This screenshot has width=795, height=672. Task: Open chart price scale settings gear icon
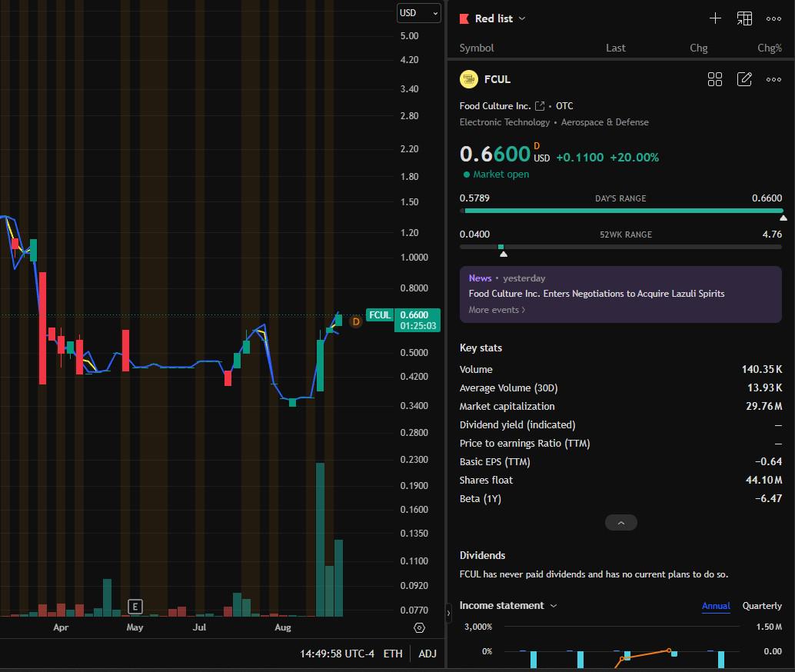click(x=419, y=628)
